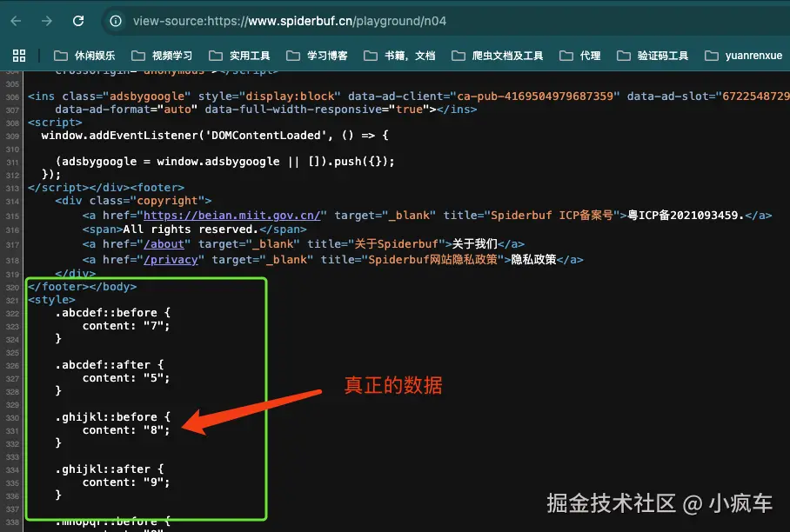Open the 学习博客 bookmark folder

tap(317, 56)
